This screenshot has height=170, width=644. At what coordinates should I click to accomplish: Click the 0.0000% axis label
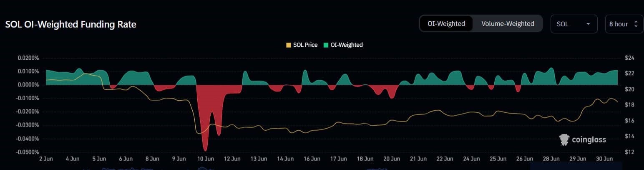pyautogui.click(x=28, y=85)
